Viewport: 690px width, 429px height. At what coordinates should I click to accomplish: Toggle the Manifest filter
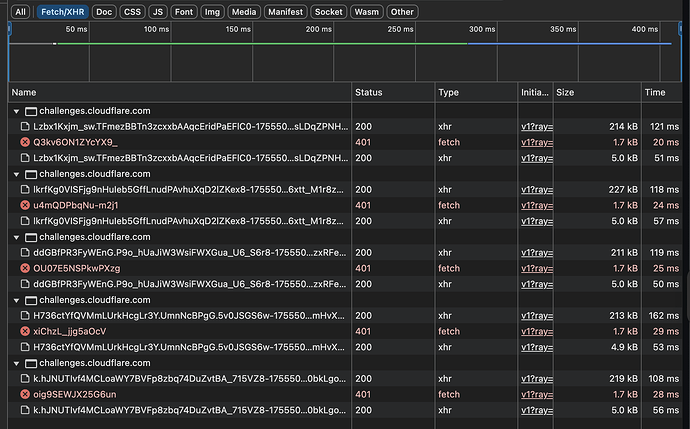[285, 12]
